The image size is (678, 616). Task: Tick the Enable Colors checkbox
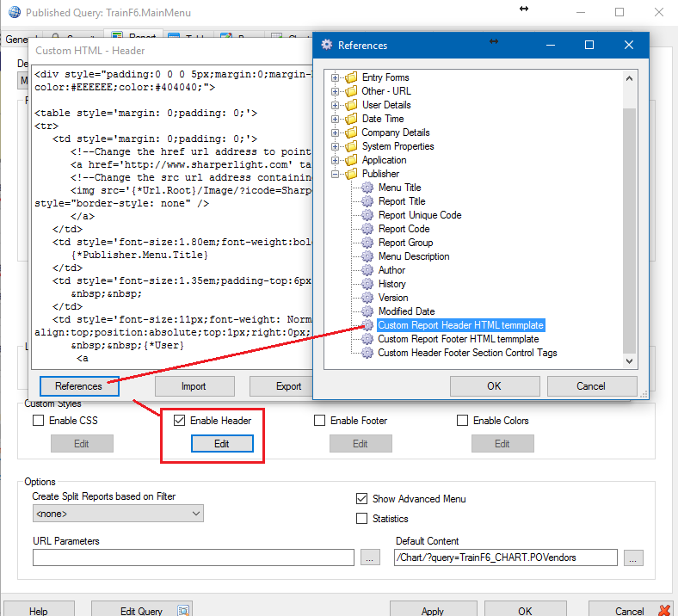point(462,421)
